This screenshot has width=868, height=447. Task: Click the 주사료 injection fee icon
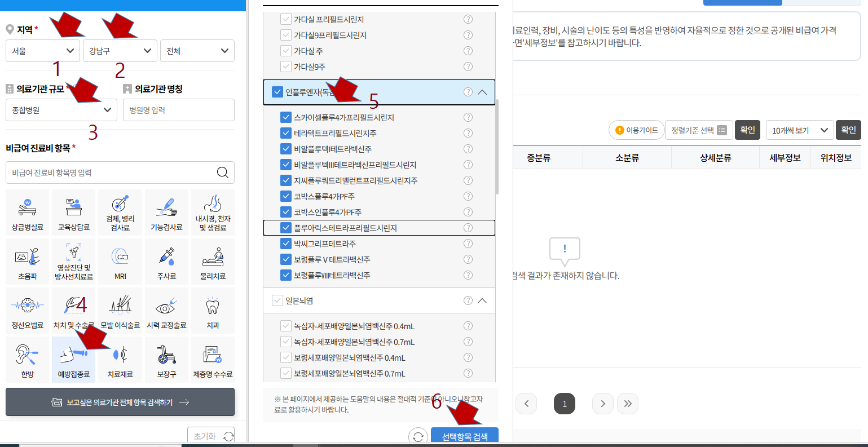coord(166,261)
